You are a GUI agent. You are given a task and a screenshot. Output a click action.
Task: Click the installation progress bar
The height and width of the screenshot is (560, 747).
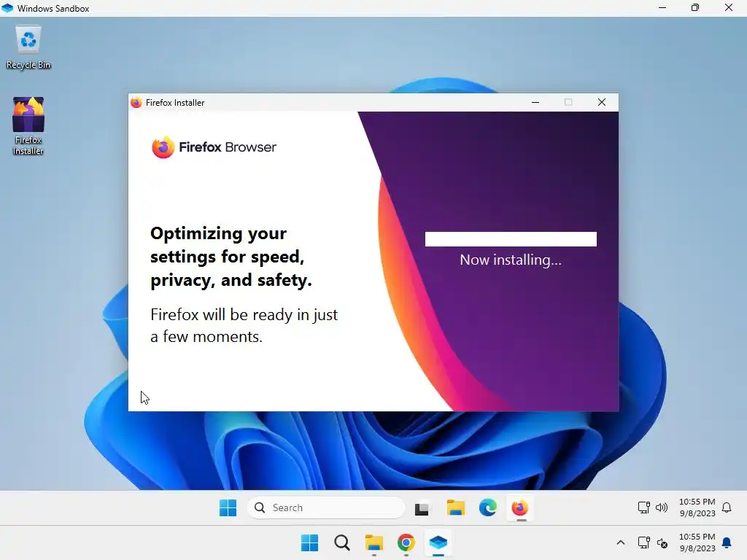click(x=511, y=239)
